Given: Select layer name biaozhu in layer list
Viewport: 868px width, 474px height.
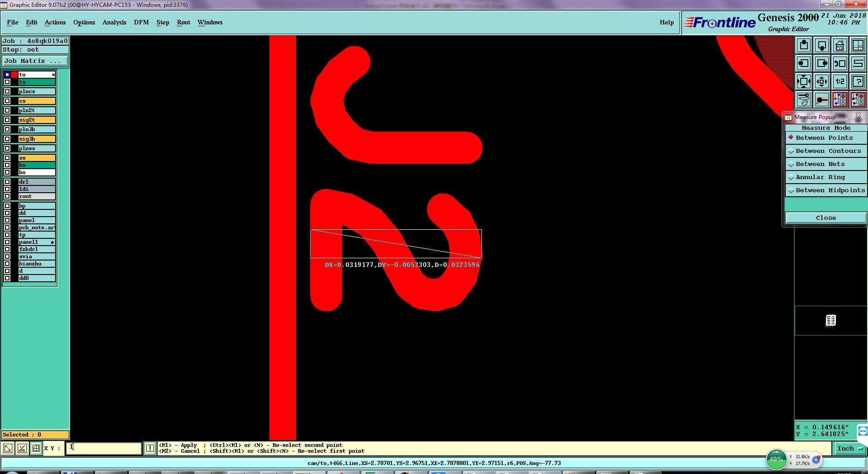Looking at the screenshot, I should (37, 264).
